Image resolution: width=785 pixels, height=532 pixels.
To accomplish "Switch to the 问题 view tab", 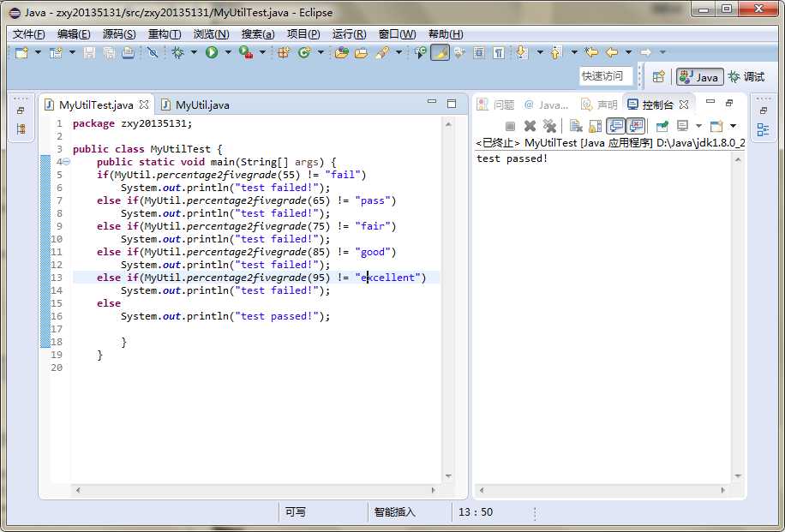I will pos(496,105).
